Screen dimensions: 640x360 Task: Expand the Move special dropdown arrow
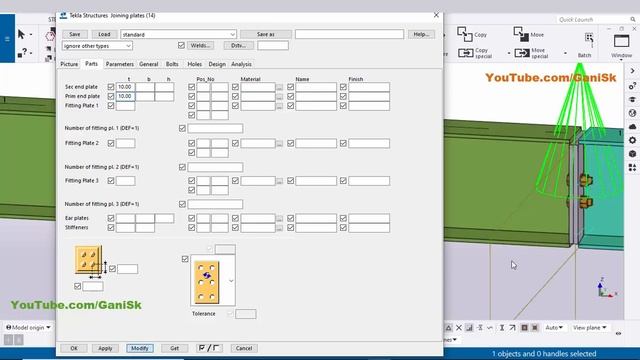click(x=565, y=53)
